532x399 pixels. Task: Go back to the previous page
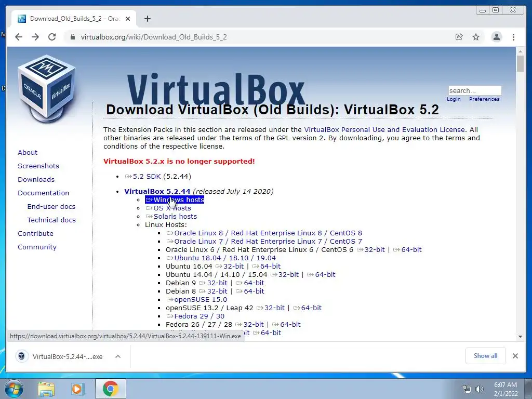[x=19, y=37]
